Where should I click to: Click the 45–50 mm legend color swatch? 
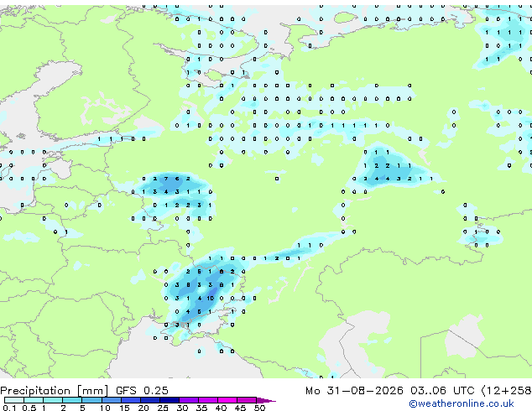click(x=247, y=400)
